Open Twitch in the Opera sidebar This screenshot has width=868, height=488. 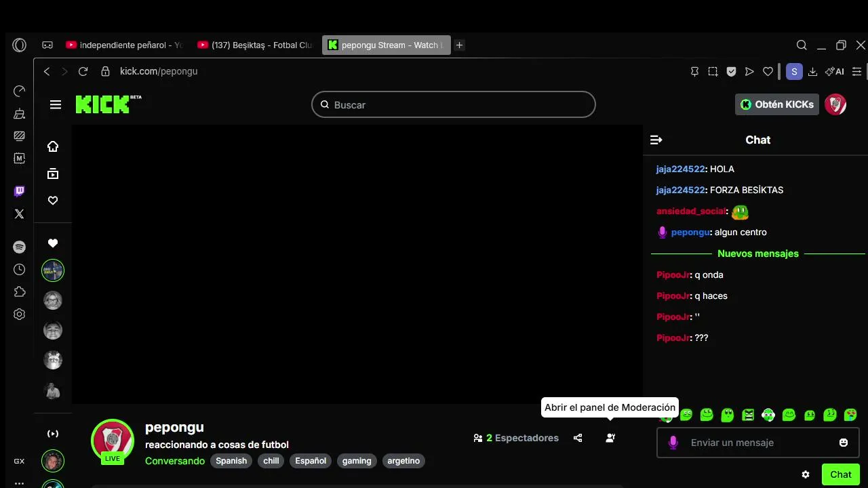click(19, 191)
